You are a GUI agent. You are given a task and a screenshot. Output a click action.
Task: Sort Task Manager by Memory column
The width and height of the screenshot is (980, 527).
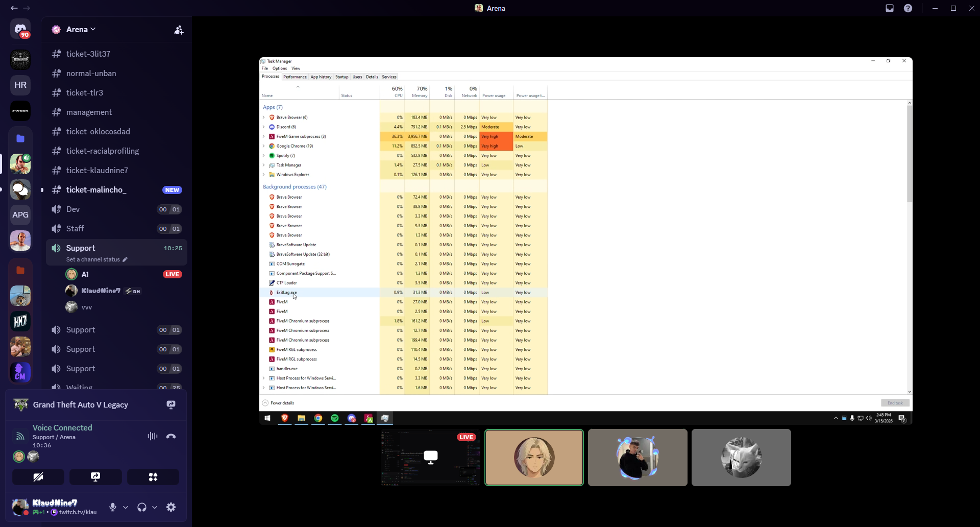(x=418, y=92)
